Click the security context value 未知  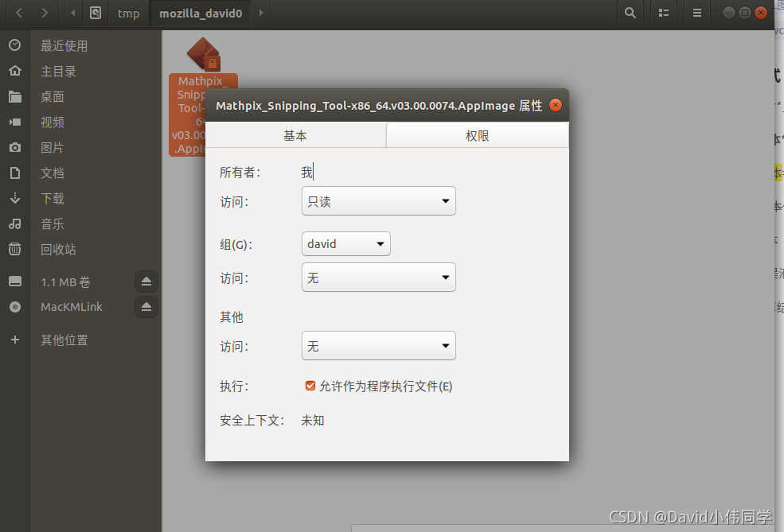coord(313,421)
